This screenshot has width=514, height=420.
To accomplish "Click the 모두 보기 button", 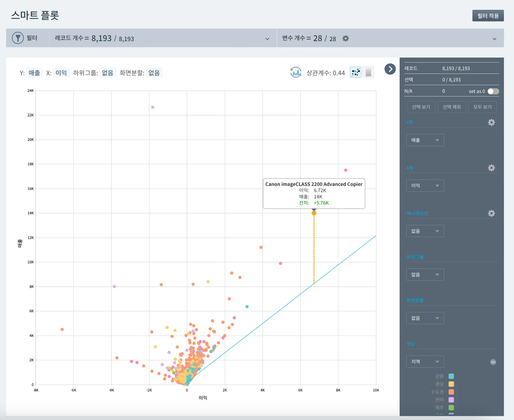I will coord(482,107).
